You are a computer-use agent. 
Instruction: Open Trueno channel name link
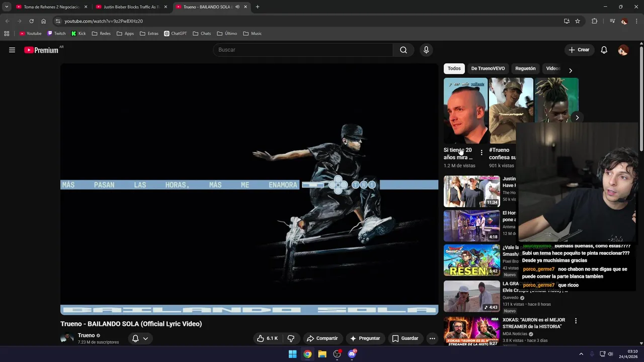86,335
